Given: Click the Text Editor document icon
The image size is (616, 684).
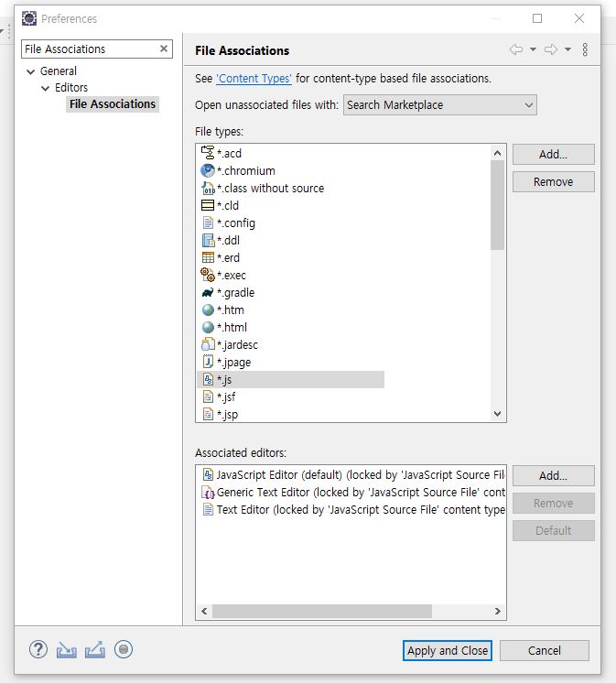Looking at the screenshot, I should [x=209, y=509].
